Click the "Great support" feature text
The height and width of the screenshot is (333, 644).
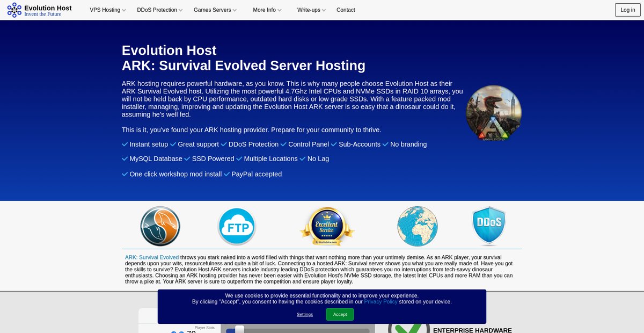(198, 144)
